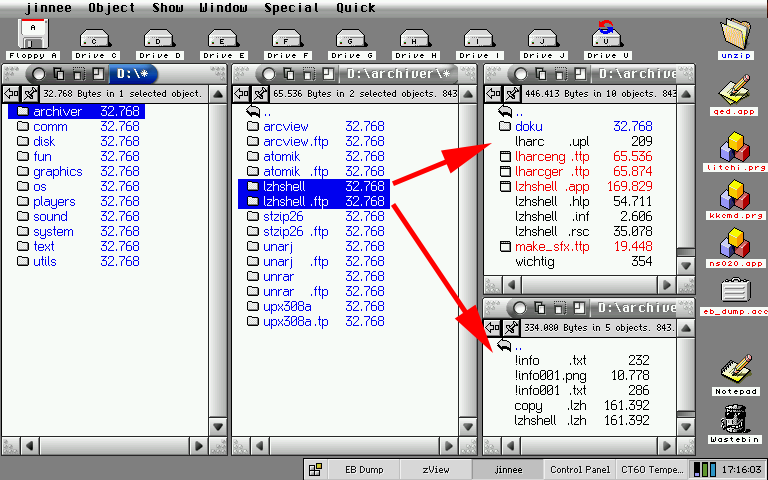Image resolution: width=768 pixels, height=480 pixels.
Task: Select the graphics folder in the D:\* window
Action: (x=57, y=171)
